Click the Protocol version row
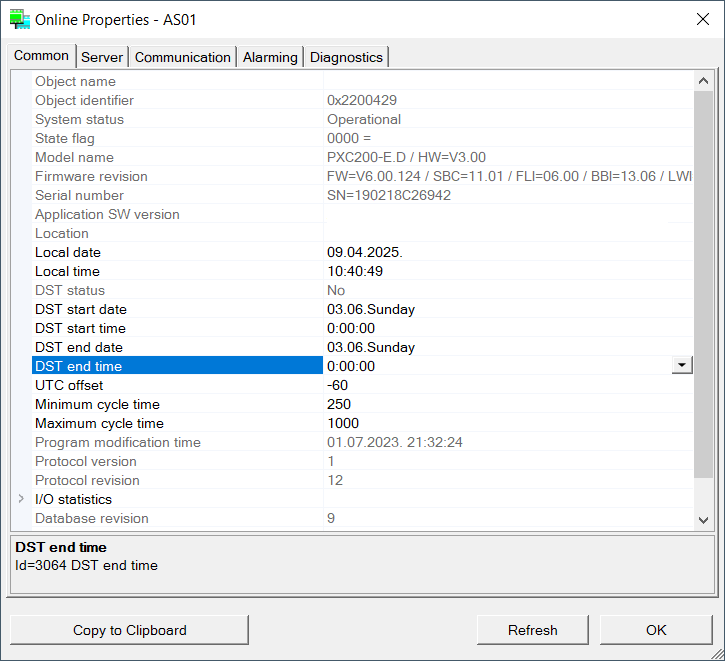This screenshot has height=661, width=725. (x=362, y=461)
